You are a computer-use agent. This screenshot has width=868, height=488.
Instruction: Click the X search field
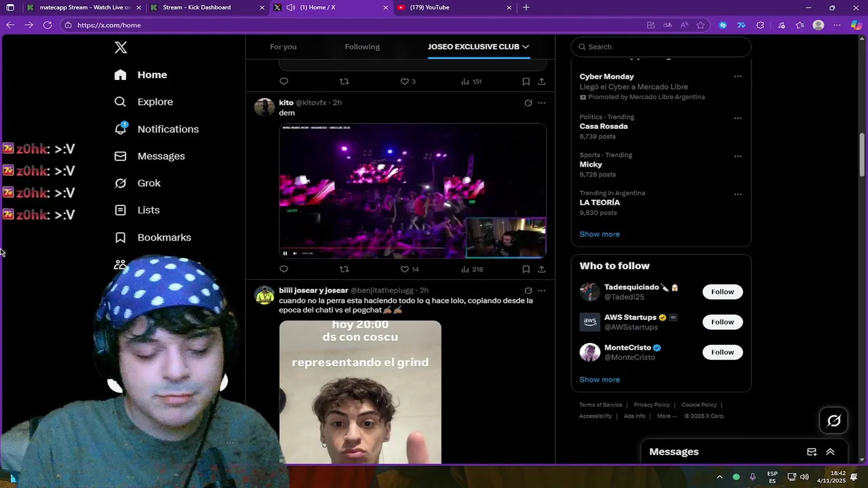tap(661, 47)
